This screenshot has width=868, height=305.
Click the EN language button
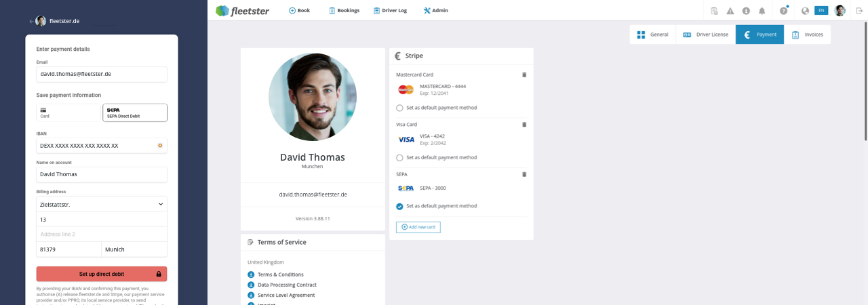click(x=821, y=10)
